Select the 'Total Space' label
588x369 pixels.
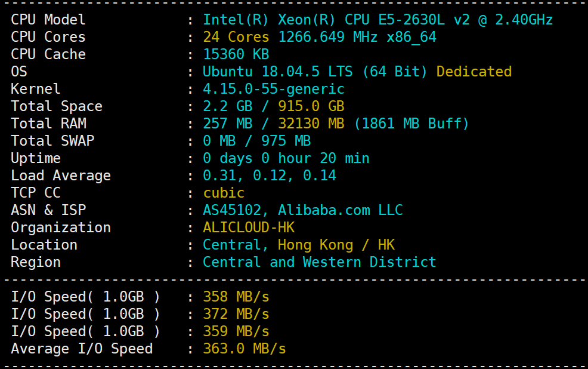56,106
